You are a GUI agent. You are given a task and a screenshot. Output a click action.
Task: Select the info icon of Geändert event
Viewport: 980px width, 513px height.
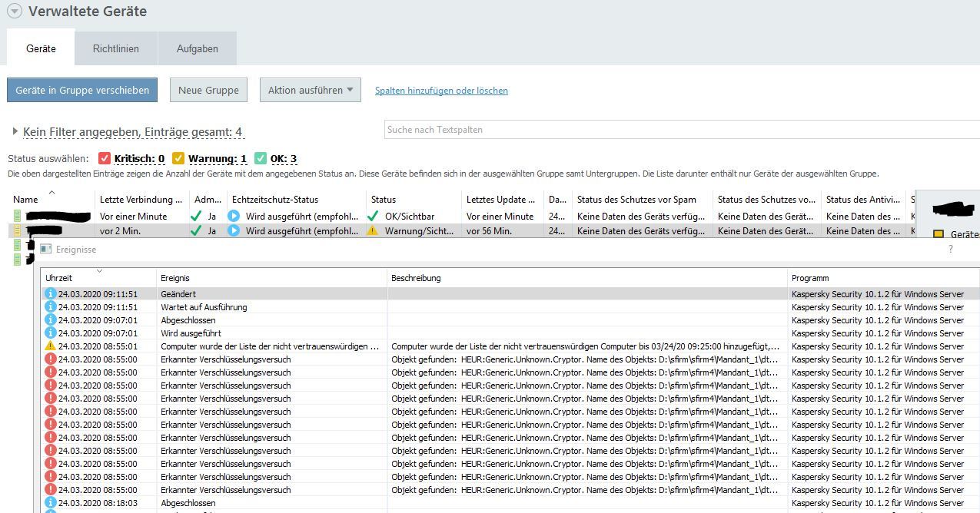[51, 294]
